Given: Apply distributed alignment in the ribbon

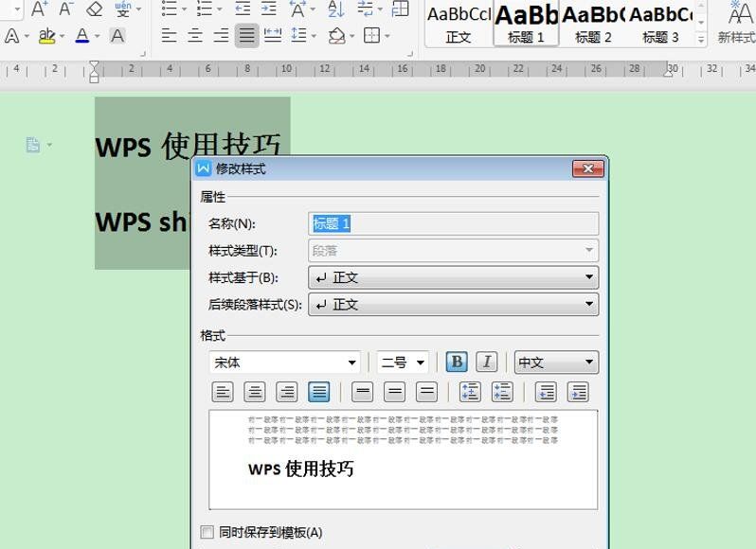Looking at the screenshot, I should 273,36.
